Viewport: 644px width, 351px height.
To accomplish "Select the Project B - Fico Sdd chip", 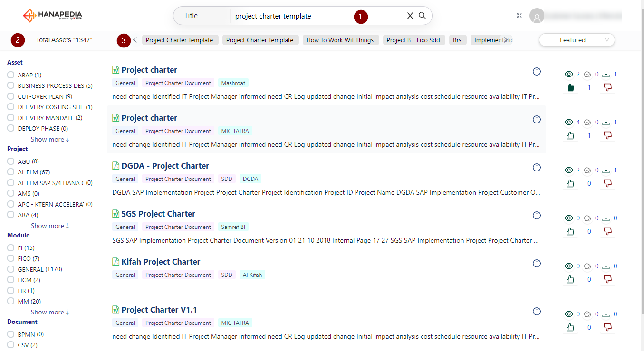I will (x=413, y=40).
